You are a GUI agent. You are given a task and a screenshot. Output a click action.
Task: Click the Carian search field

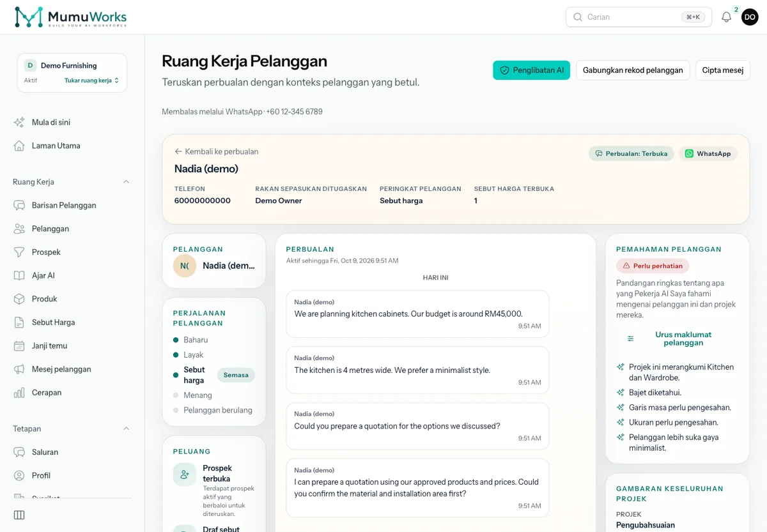coord(639,17)
